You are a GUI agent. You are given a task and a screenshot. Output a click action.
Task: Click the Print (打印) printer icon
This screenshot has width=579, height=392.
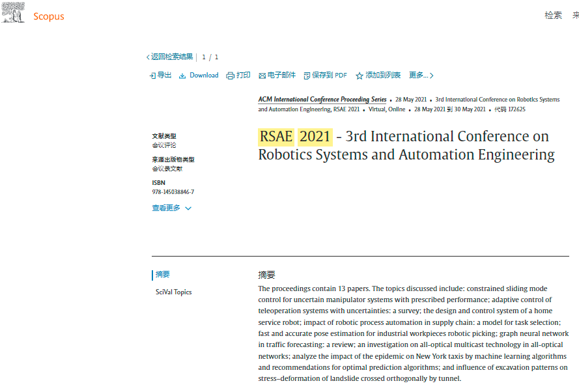(x=230, y=76)
